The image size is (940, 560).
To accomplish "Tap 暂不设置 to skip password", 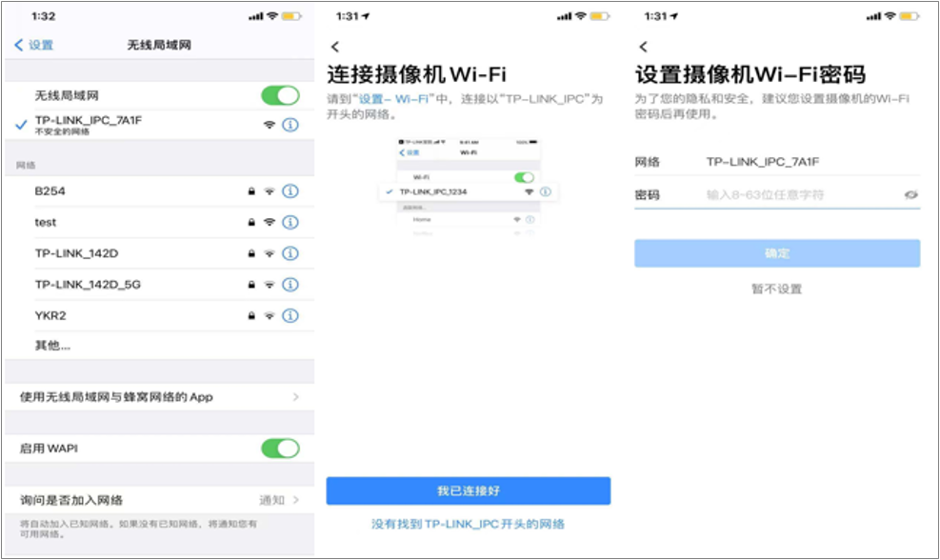I will (777, 289).
